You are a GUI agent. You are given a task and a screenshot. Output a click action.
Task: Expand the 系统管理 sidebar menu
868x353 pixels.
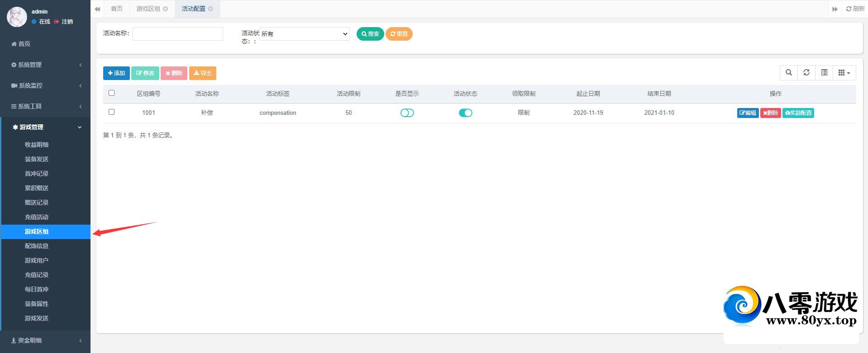(45, 65)
